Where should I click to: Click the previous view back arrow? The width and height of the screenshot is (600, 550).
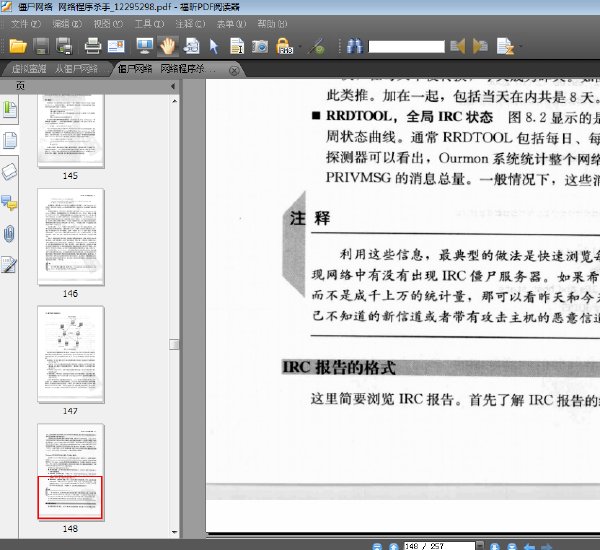(x=530, y=547)
